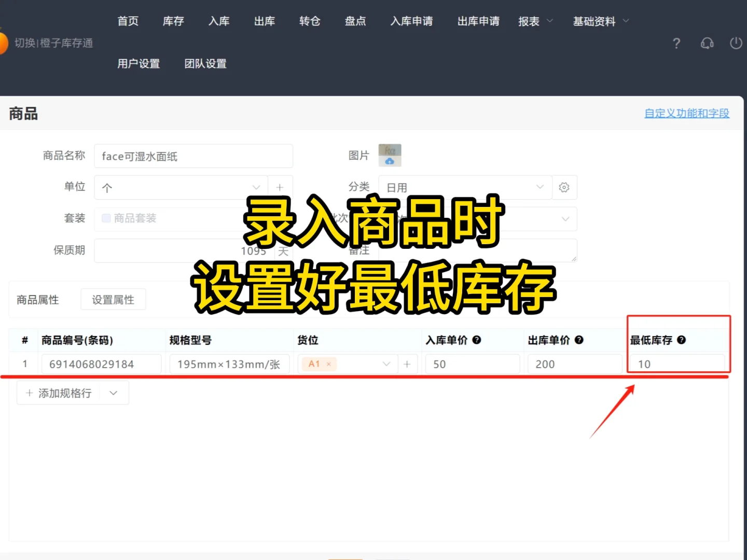Open the help question mark icon
747x560 pixels.
[x=676, y=44]
